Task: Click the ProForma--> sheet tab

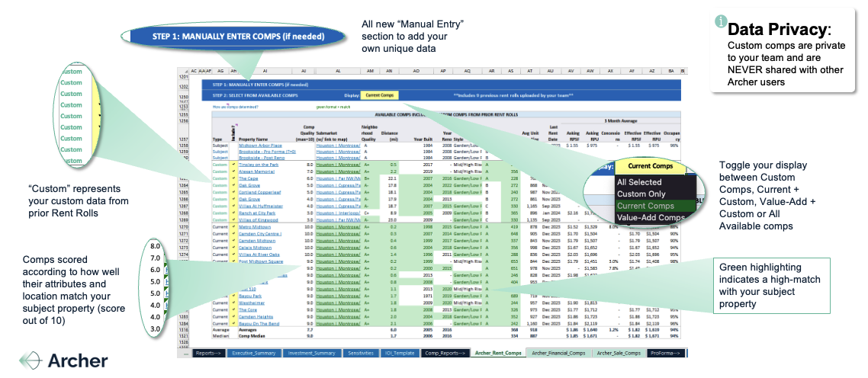Action: click(666, 353)
